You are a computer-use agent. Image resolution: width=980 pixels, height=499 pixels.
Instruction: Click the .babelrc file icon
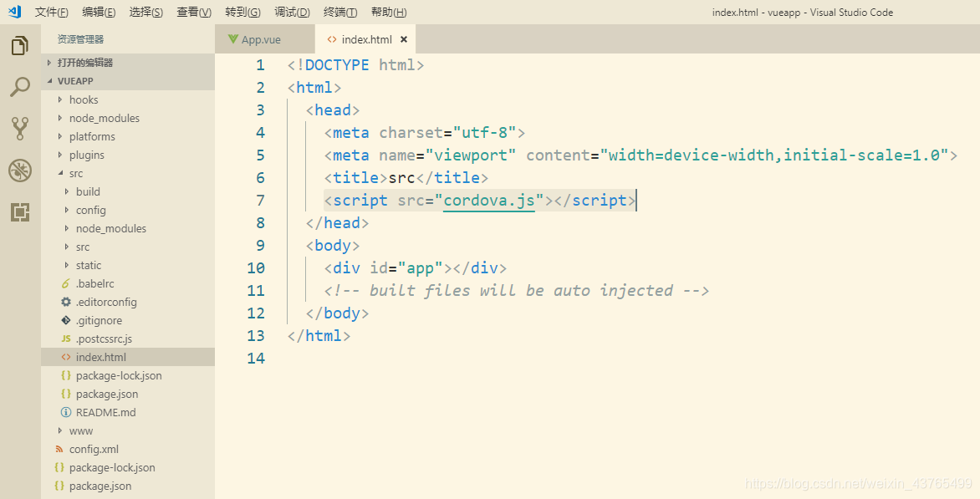[65, 283]
